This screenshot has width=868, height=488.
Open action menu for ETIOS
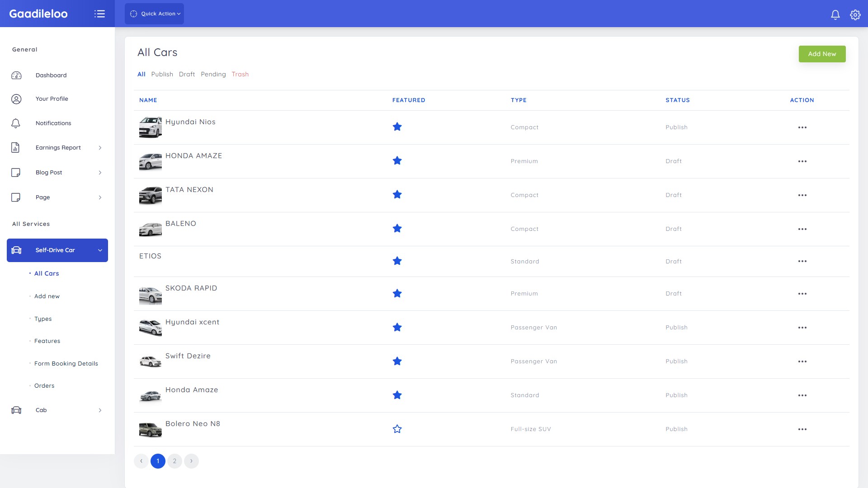coord(802,261)
